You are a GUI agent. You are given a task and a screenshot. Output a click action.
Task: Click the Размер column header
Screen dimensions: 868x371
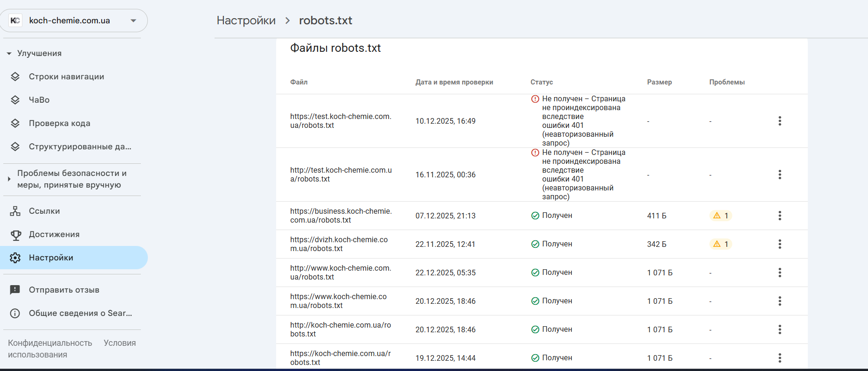click(660, 82)
